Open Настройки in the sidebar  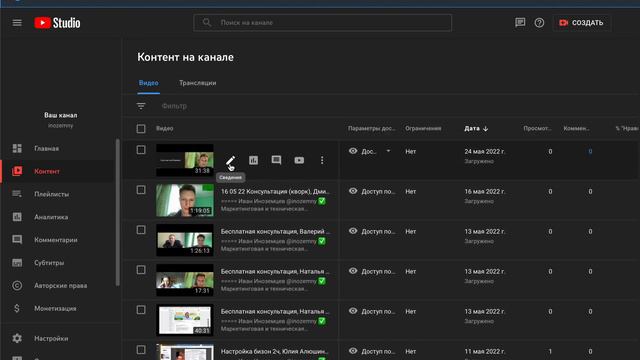(x=51, y=338)
